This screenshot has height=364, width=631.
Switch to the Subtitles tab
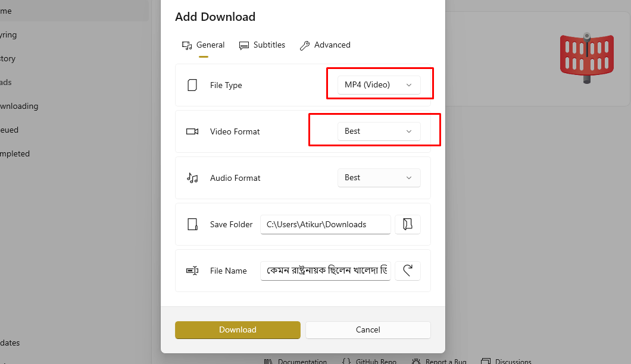[262, 45]
